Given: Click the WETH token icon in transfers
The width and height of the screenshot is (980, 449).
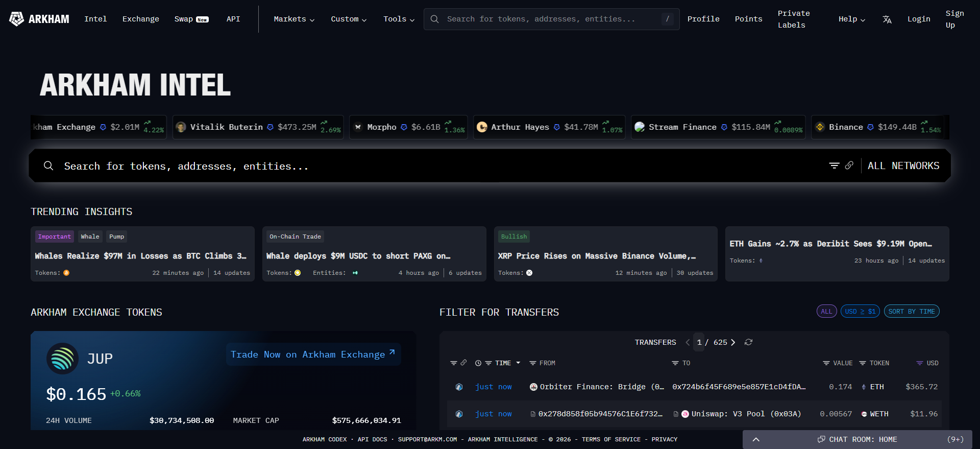Looking at the screenshot, I should tap(864, 414).
